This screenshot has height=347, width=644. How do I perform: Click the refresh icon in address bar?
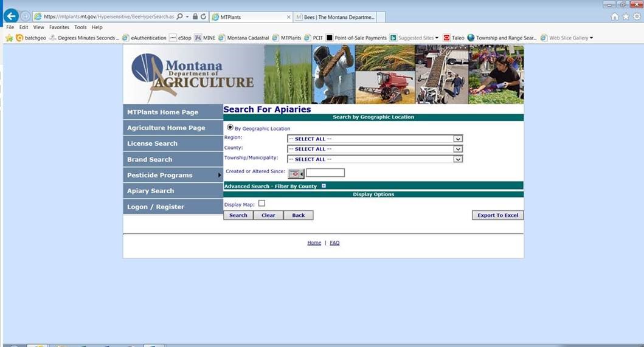[x=203, y=16]
